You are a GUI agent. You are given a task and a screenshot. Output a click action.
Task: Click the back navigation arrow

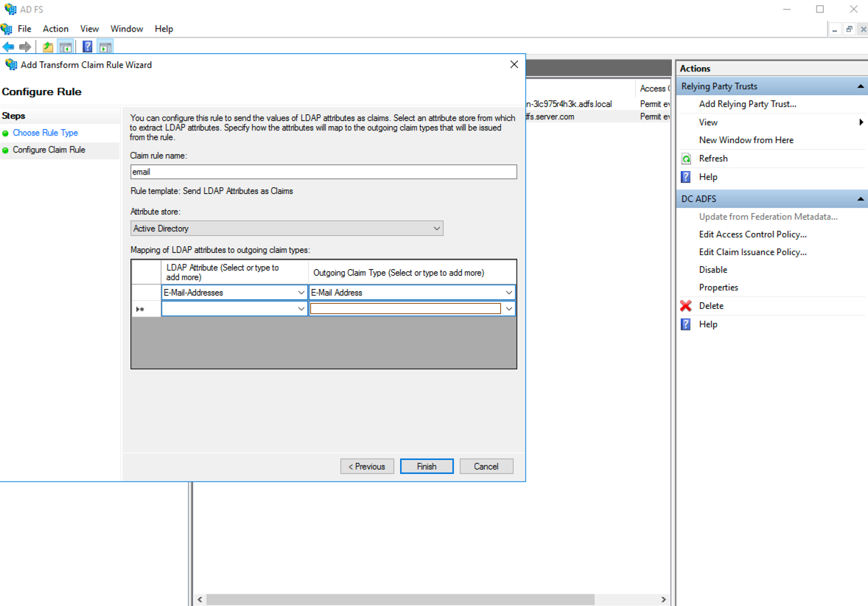click(x=9, y=46)
